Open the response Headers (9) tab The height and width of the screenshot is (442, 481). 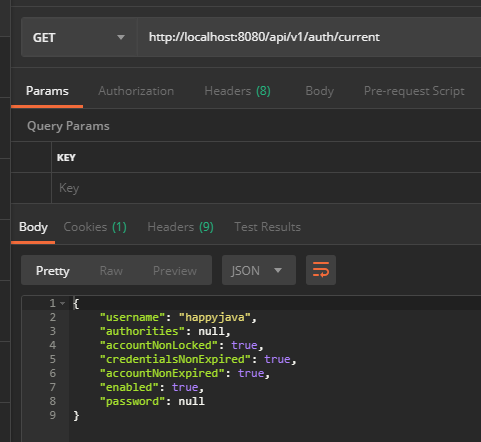coord(180,227)
